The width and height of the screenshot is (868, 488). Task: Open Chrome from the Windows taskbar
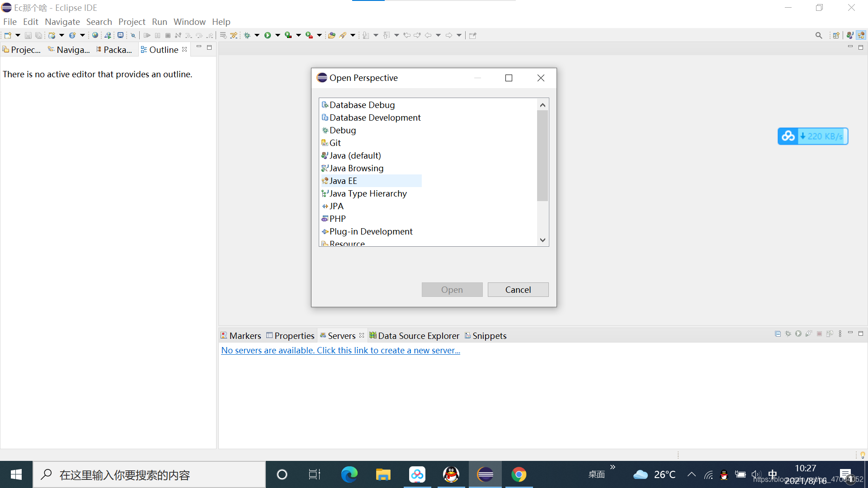(519, 474)
